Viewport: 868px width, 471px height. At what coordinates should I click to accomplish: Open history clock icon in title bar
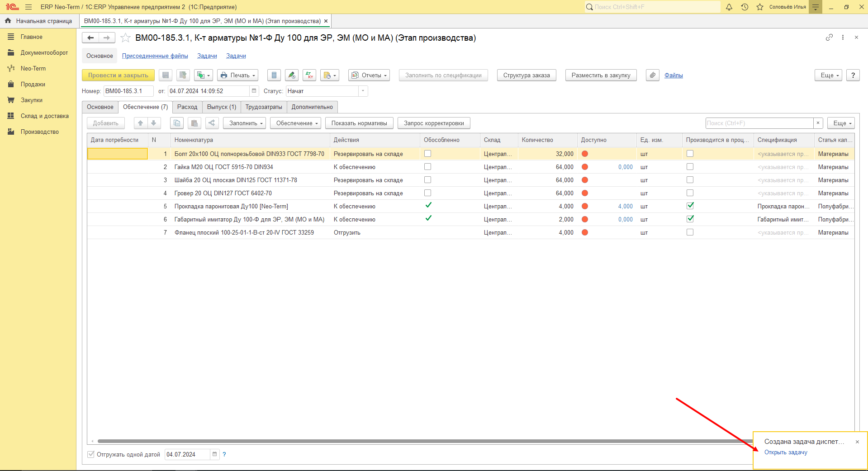point(745,7)
